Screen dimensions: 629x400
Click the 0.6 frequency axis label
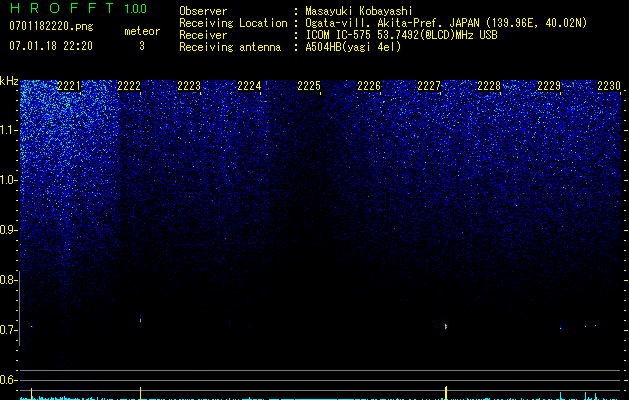tap(8, 380)
